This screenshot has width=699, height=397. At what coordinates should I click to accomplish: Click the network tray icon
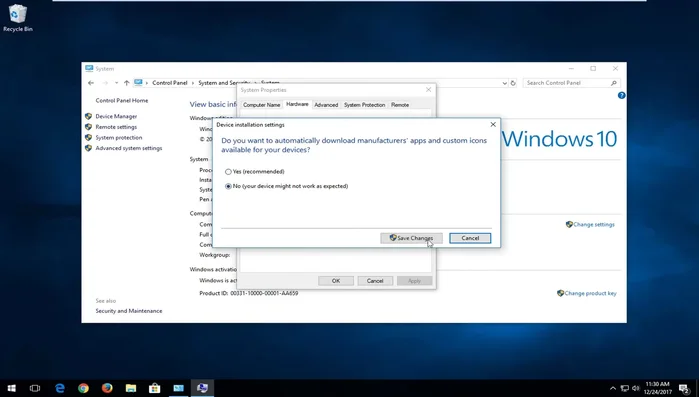click(625, 389)
